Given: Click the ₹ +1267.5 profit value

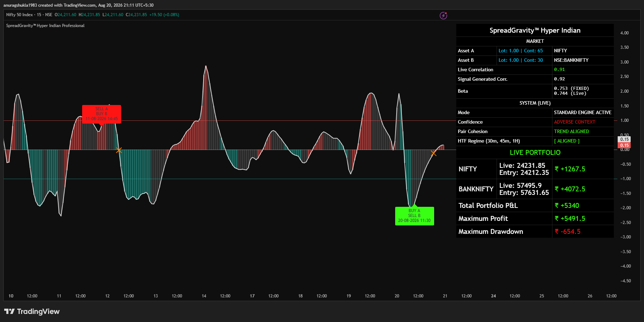Looking at the screenshot, I should coord(570,169).
